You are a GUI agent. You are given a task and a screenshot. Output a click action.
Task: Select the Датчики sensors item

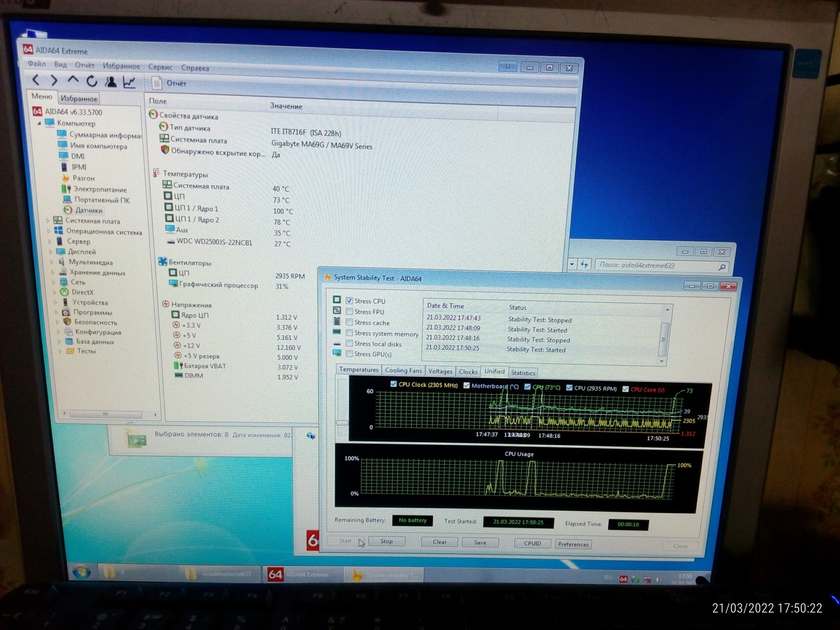(x=89, y=210)
